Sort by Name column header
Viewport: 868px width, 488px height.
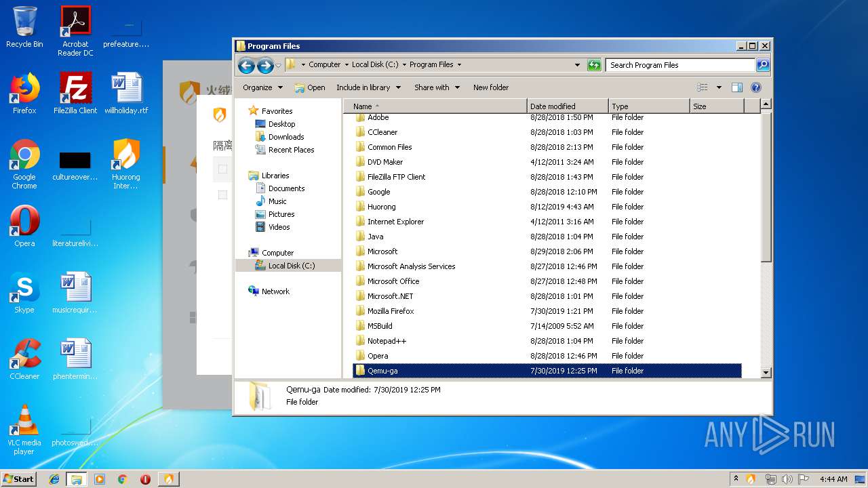coord(435,106)
